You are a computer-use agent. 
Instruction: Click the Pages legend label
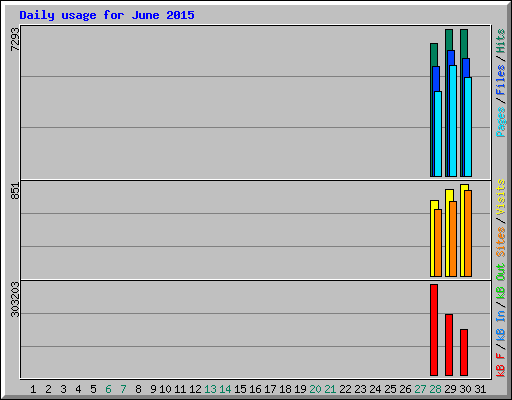click(x=501, y=122)
